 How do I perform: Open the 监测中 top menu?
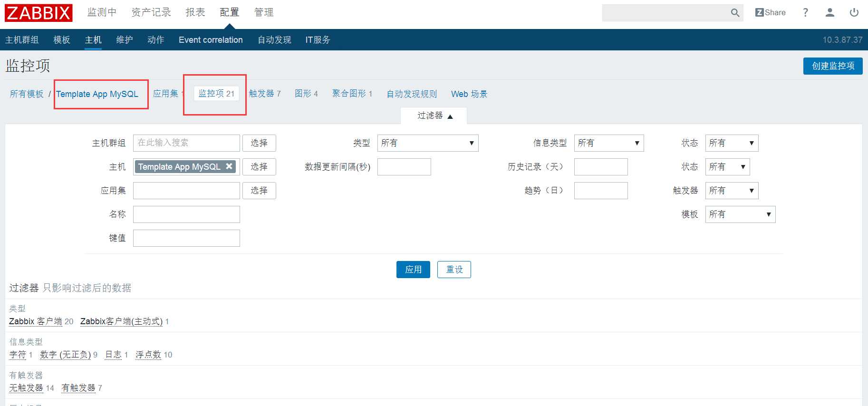pos(102,12)
